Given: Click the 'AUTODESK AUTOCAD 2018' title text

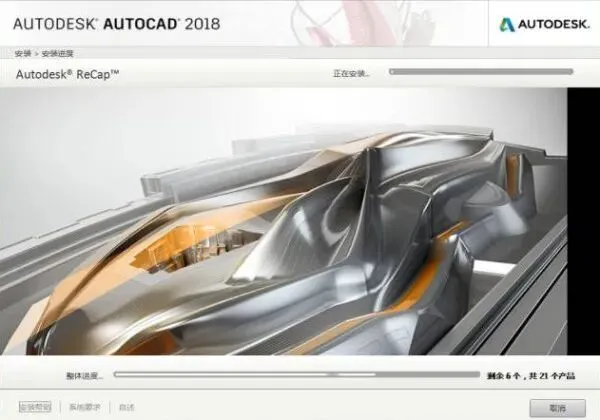Looking at the screenshot, I should coord(116,24).
